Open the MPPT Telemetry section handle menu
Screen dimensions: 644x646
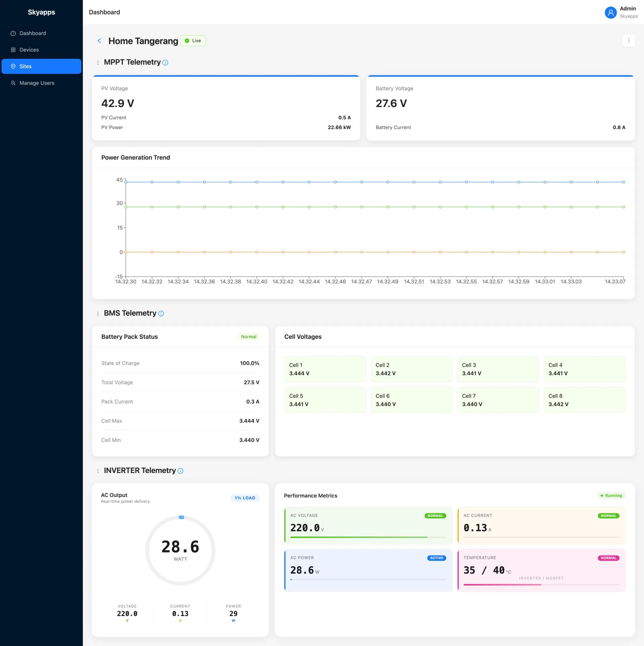pyautogui.click(x=98, y=63)
